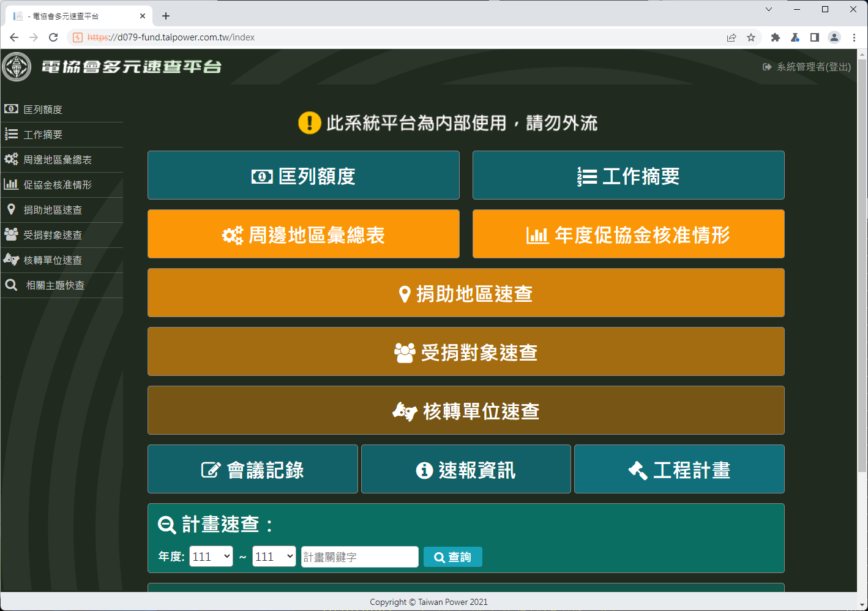Open the Chrome three-dot menu
The width and height of the screenshot is (868, 611).
[854, 37]
